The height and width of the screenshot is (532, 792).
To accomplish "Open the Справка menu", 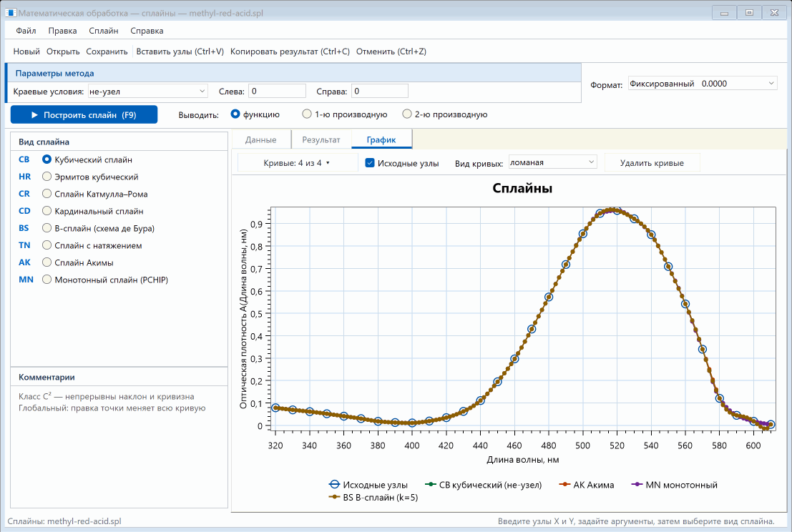I will point(147,31).
